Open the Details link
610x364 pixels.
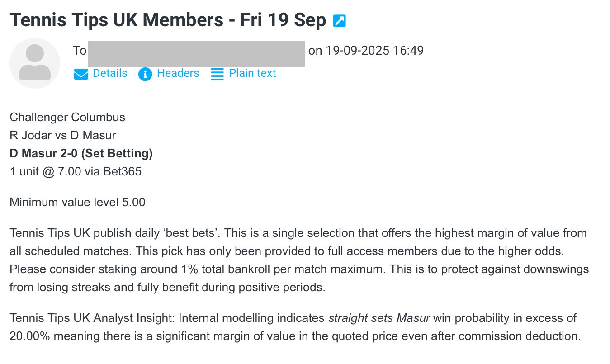pyautogui.click(x=110, y=73)
